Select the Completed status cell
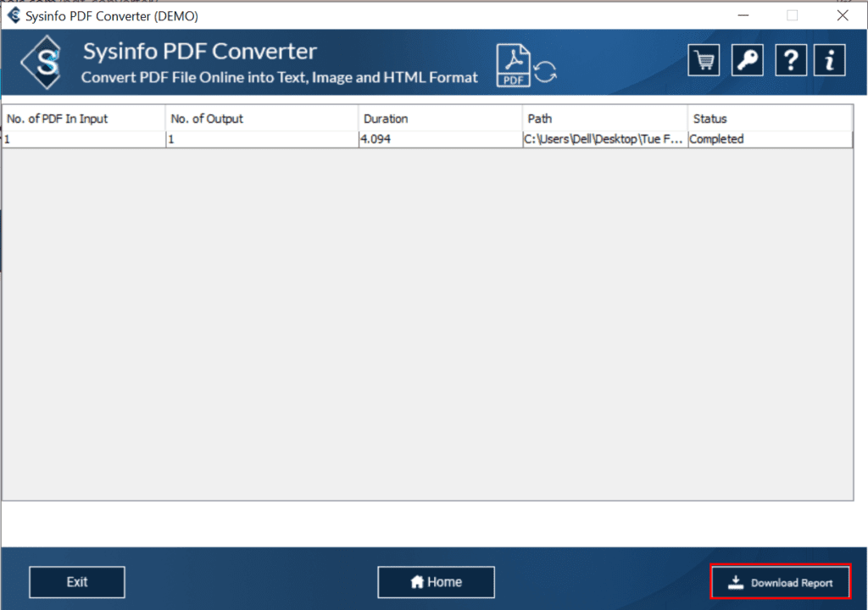 pyautogui.click(x=716, y=139)
